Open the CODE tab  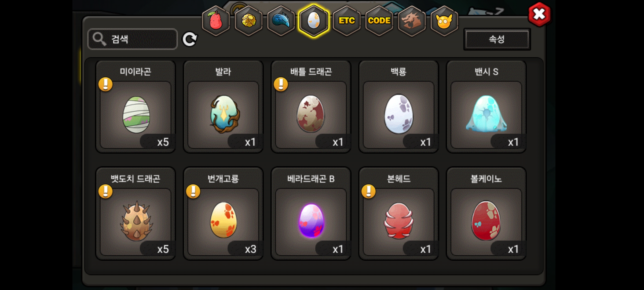pos(379,21)
